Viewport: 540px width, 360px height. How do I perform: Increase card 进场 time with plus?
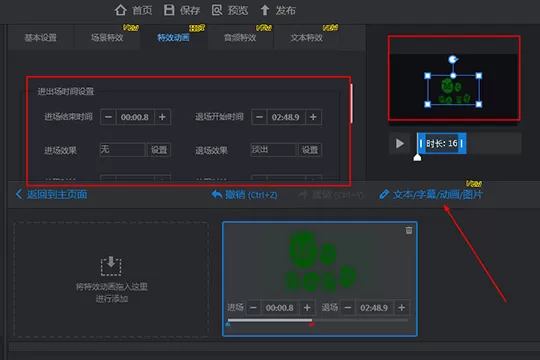(x=307, y=308)
